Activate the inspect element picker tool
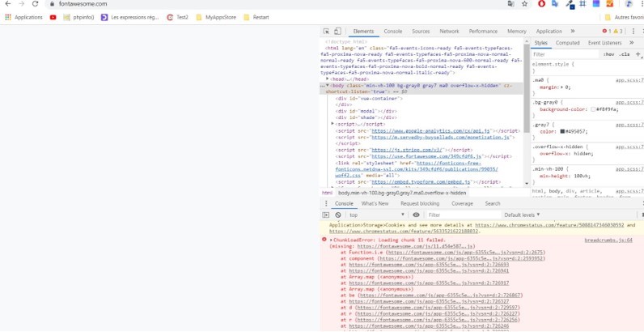This screenshot has width=644, height=332. [x=326, y=32]
